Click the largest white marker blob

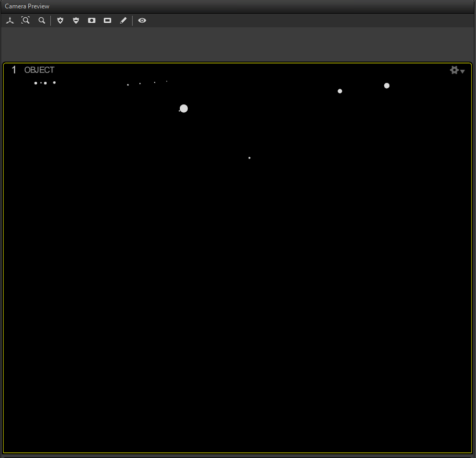pos(183,109)
